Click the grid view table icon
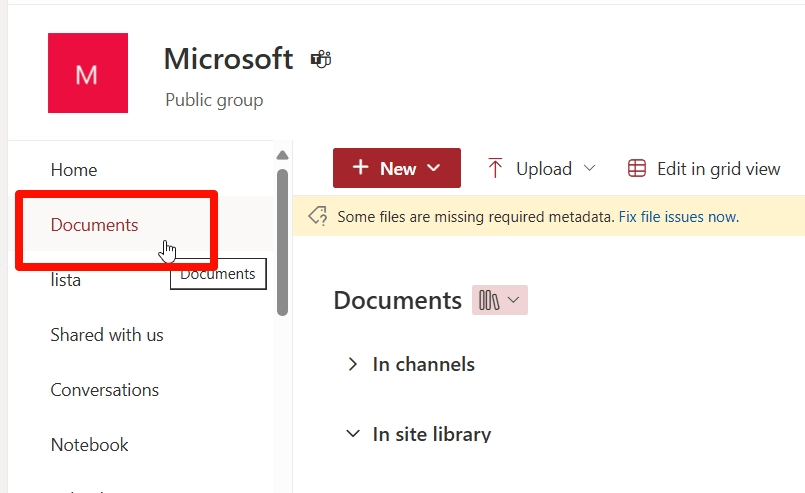The width and height of the screenshot is (805, 493). (x=637, y=168)
